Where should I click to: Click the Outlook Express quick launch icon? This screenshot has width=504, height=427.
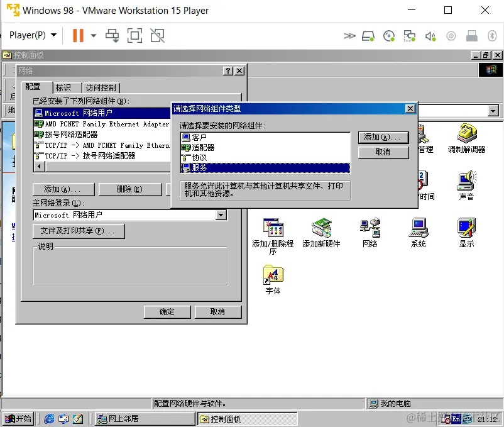pos(63,419)
